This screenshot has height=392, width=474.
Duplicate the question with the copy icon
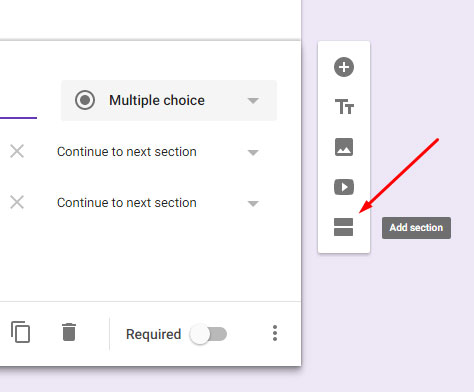[20, 332]
